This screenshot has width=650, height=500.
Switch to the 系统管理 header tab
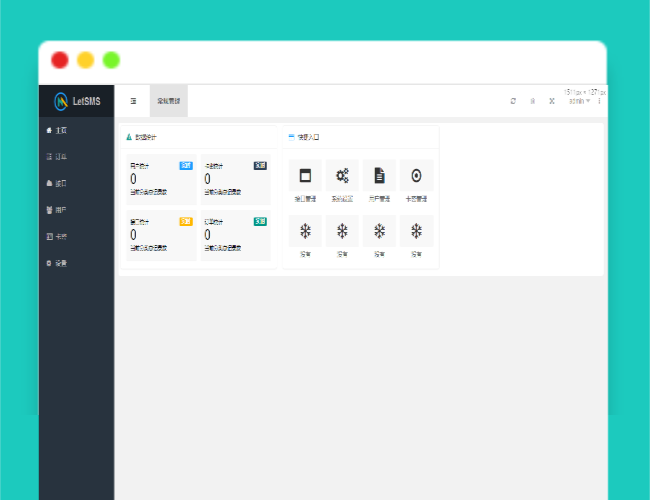point(168,101)
